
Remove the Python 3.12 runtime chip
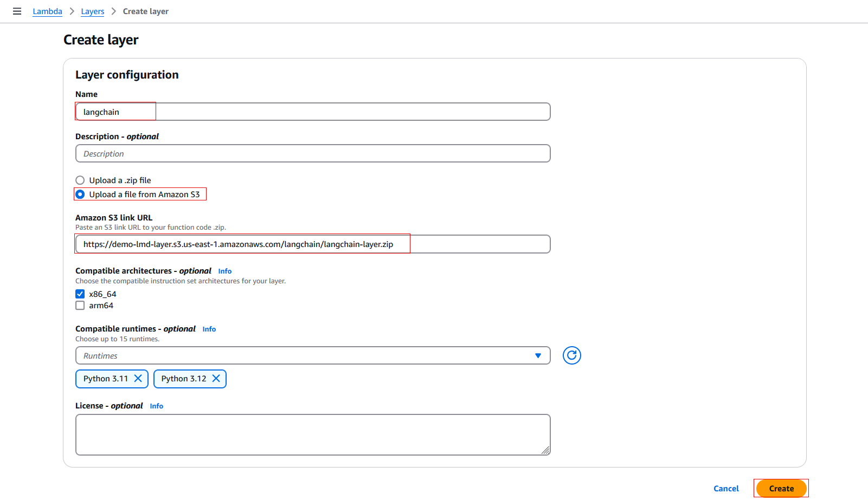217,379
